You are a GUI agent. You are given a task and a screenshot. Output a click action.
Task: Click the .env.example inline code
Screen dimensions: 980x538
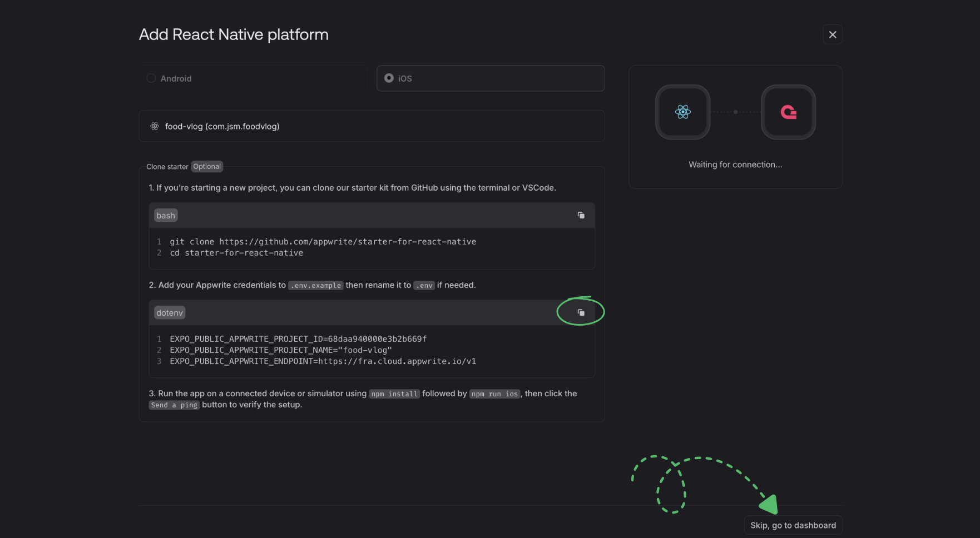click(x=315, y=286)
